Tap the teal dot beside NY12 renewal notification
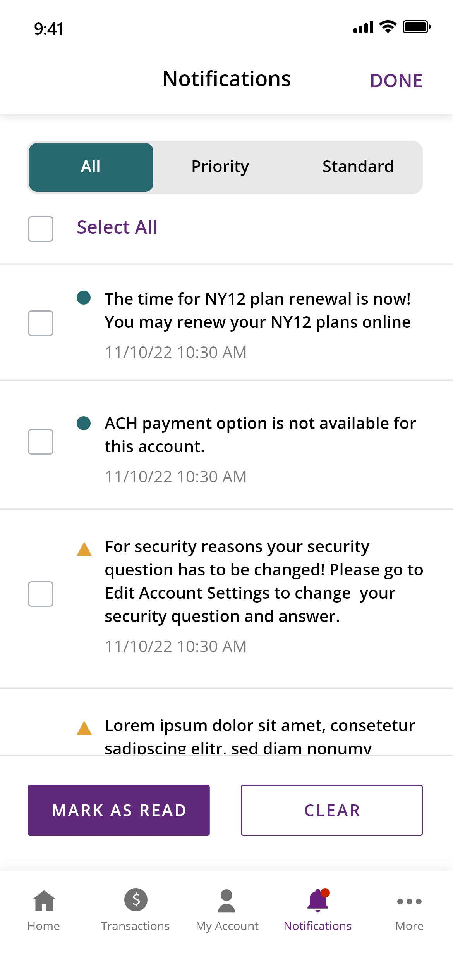 (x=84, y=298)
